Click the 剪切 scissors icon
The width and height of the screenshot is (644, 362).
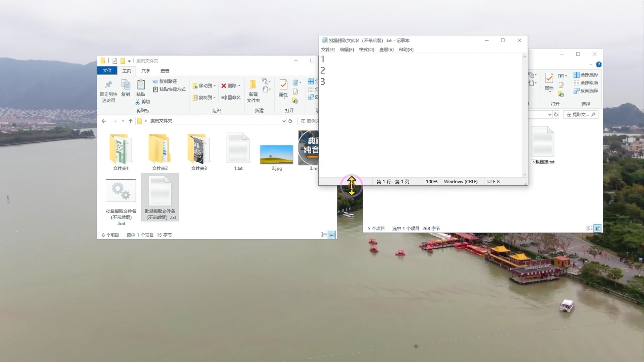point(138,102)
